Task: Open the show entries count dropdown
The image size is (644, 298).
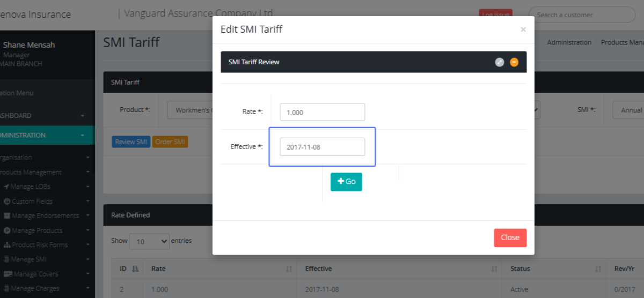Action: [x=149, y=241]
